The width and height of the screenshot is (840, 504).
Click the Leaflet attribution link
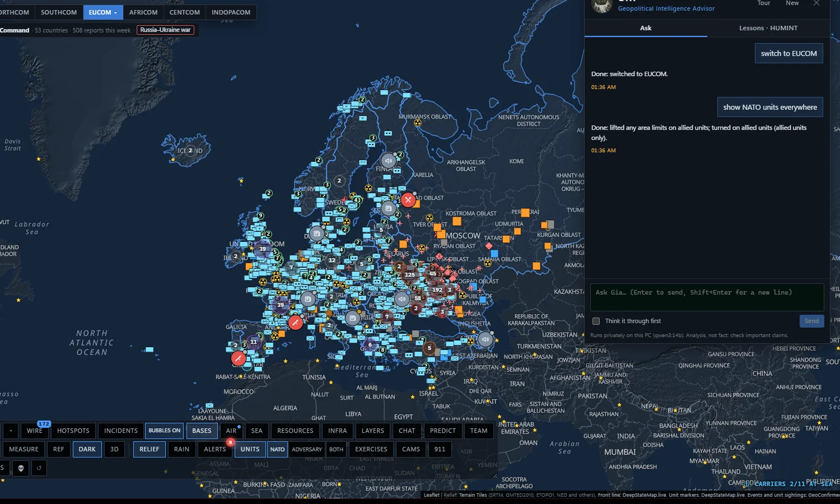431,495
